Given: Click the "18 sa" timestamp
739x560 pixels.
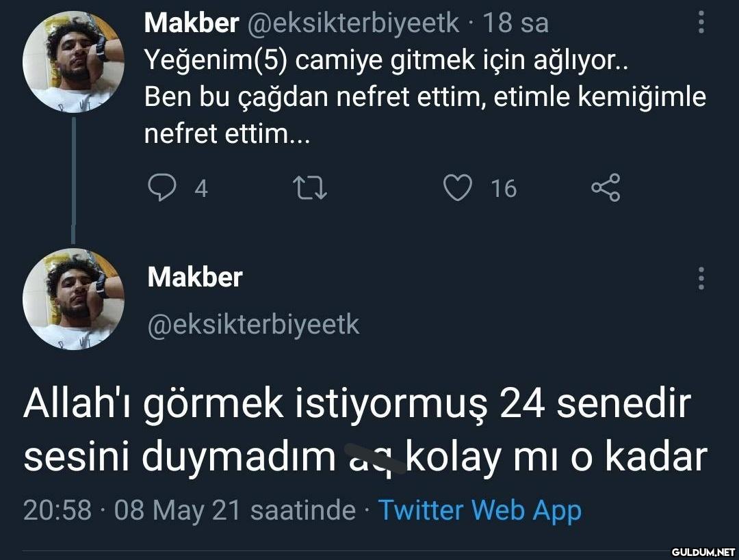Looking at the screenshot, I should coord(516,24).
